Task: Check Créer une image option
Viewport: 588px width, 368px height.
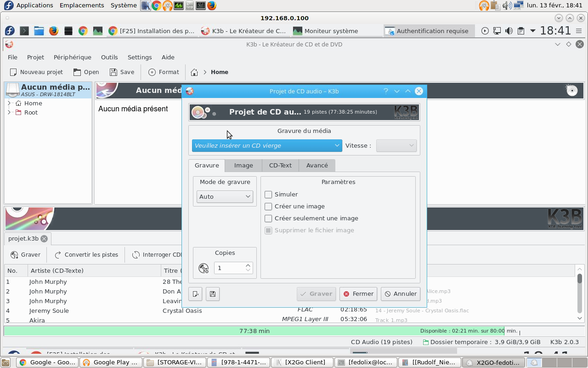Action: tap(268, 207)
